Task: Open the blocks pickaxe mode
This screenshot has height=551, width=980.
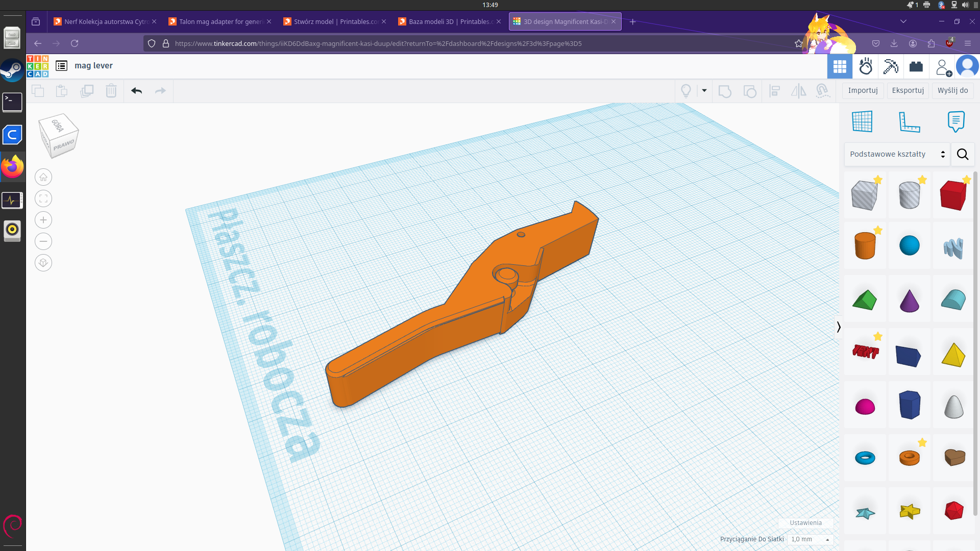Action: click(x=891, y=66)
